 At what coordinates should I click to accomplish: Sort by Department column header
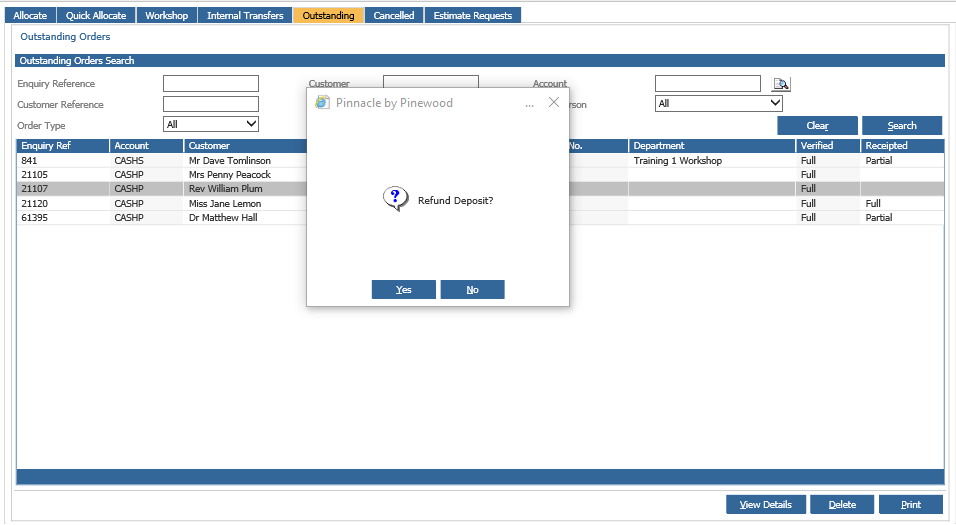coord(712,146)
